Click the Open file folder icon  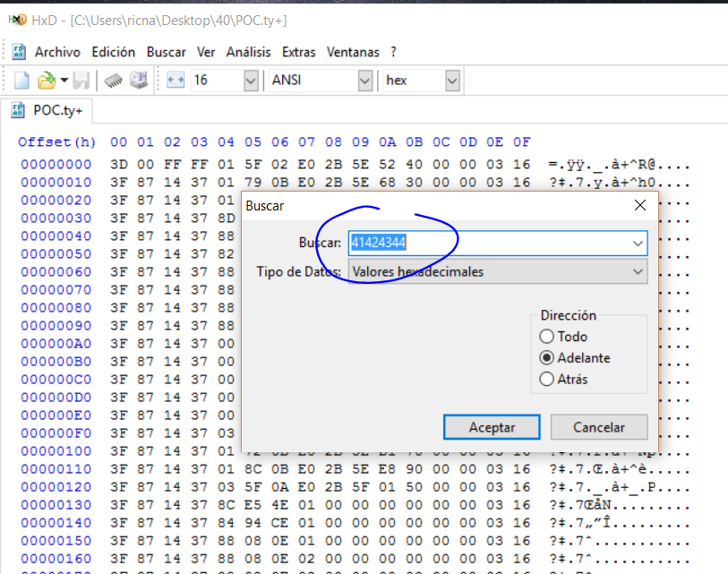47,81
